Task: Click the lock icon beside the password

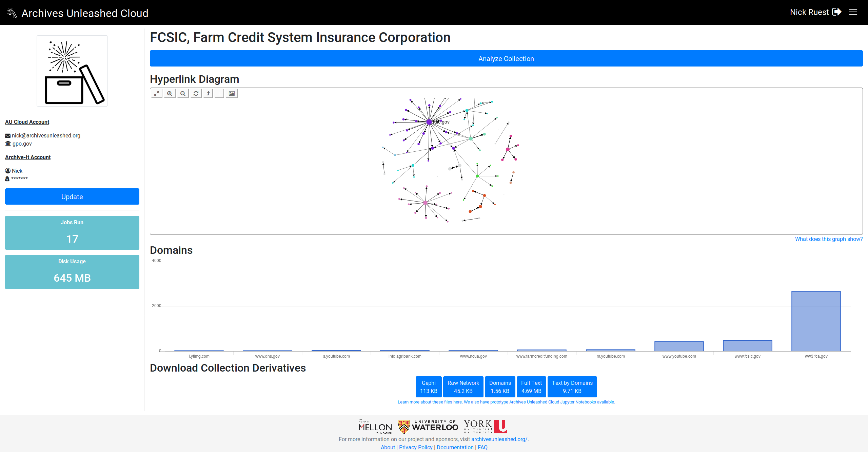Action: pyautogui.click(x=7, y=179)
